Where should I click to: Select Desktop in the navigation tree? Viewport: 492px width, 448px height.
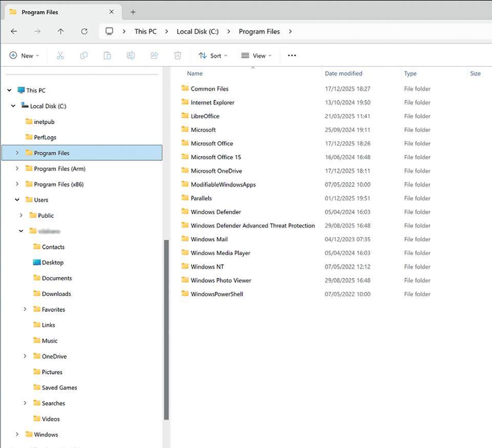[x=48, y=263]
